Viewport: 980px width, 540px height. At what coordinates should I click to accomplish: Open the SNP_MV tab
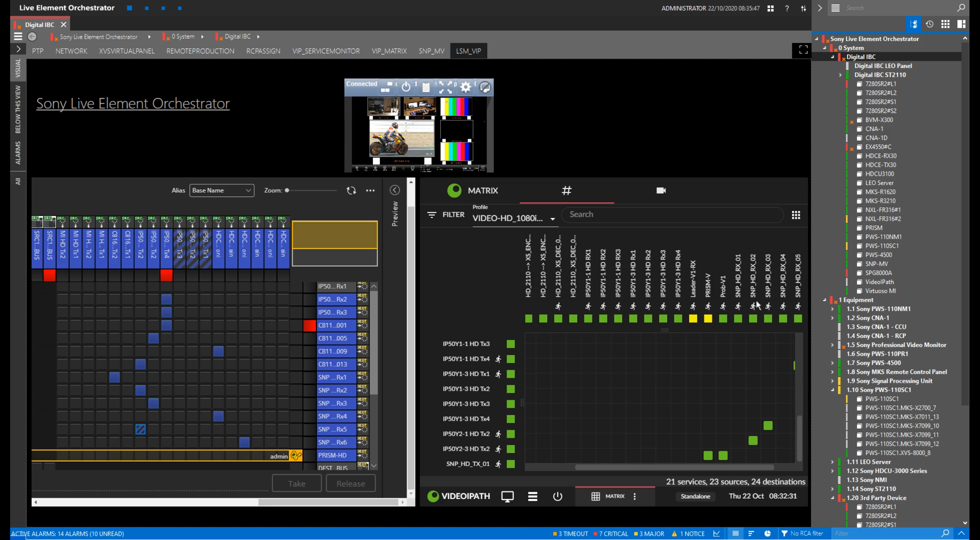[432, 51]
